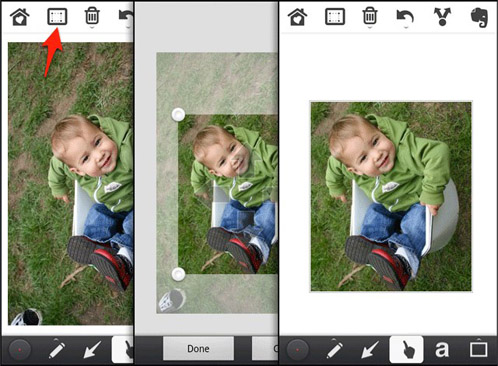Click the top-left crop handle
The image size is (498, 366).
coord(178,114)
